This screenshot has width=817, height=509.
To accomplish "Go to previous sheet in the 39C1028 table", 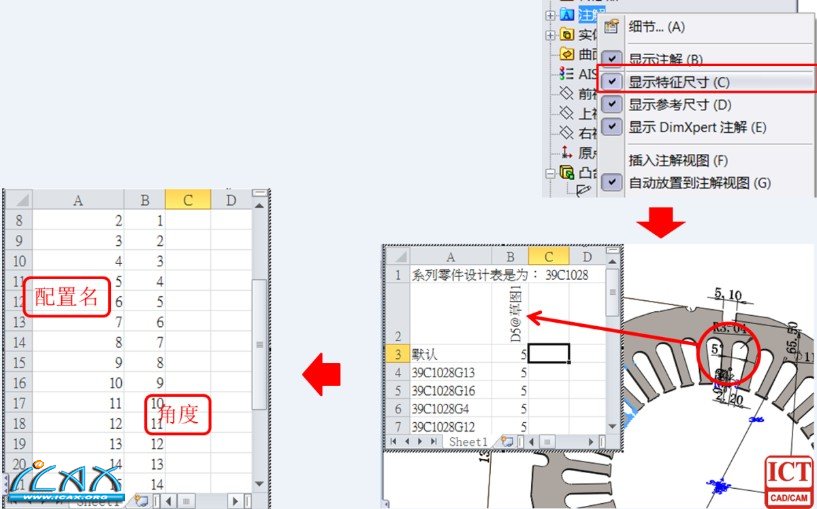I will 407,442.
